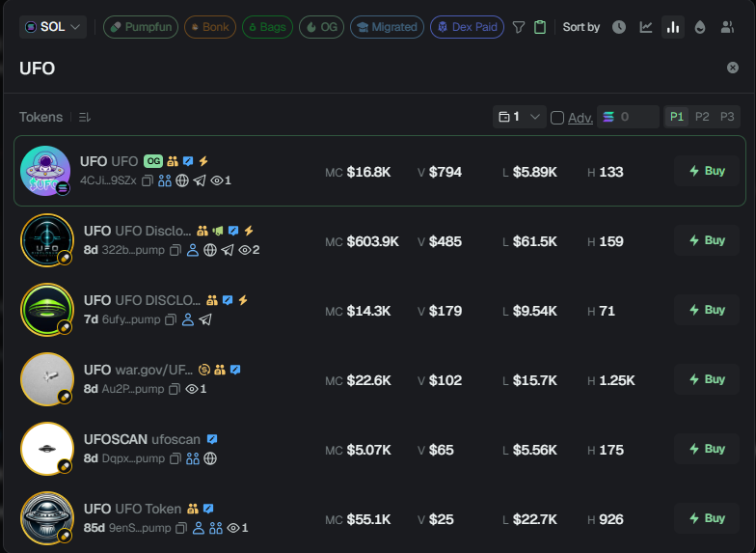This screenshot has height=553, width=756.
Task: Click megaphone icon on UFO Disclo... row
Action: 218,231
